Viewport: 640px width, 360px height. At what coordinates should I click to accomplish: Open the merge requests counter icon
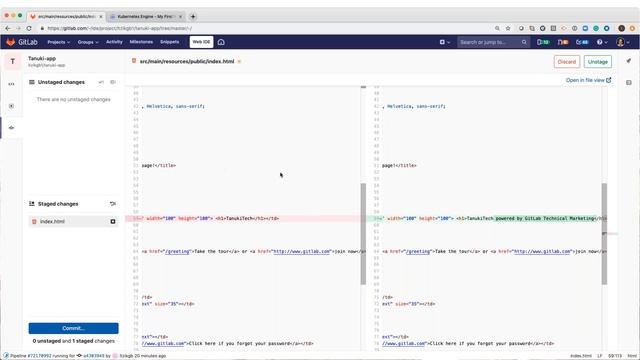[563, 42]
